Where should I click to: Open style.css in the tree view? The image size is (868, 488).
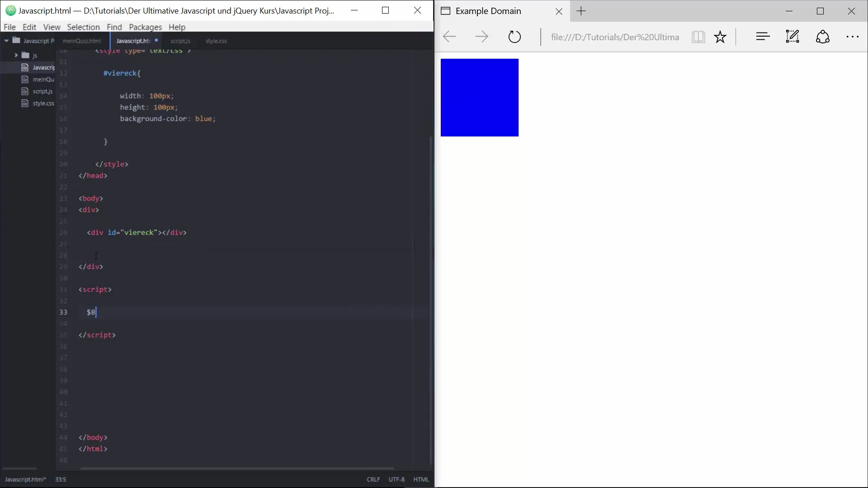coord(43,103)
